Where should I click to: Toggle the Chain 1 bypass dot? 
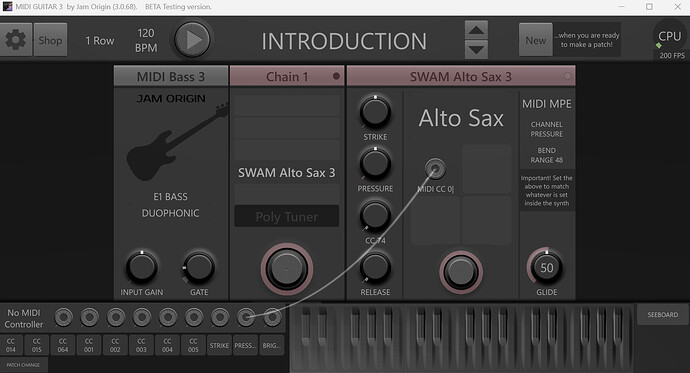(336, 76)
